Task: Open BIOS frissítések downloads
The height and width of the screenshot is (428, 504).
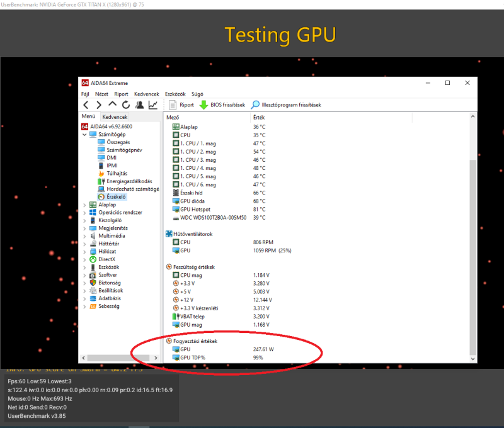Action: [222, 105]
